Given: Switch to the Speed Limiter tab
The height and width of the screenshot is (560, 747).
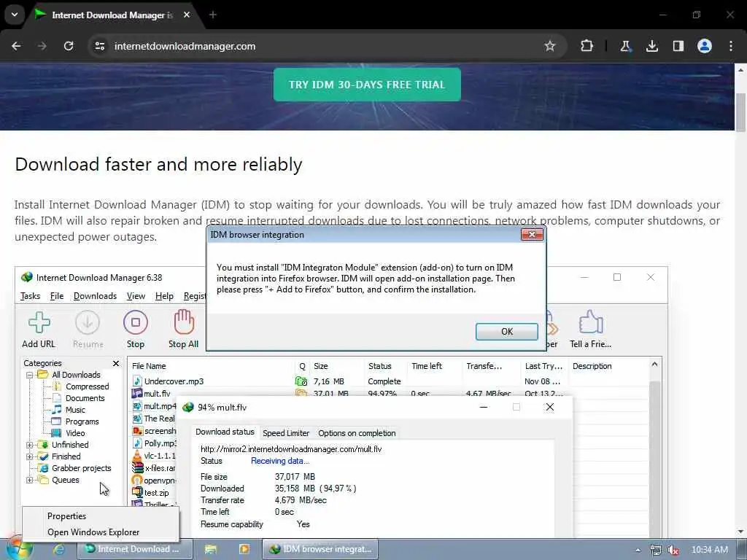Looking at the screenshot, I should [x=286, y=433].
